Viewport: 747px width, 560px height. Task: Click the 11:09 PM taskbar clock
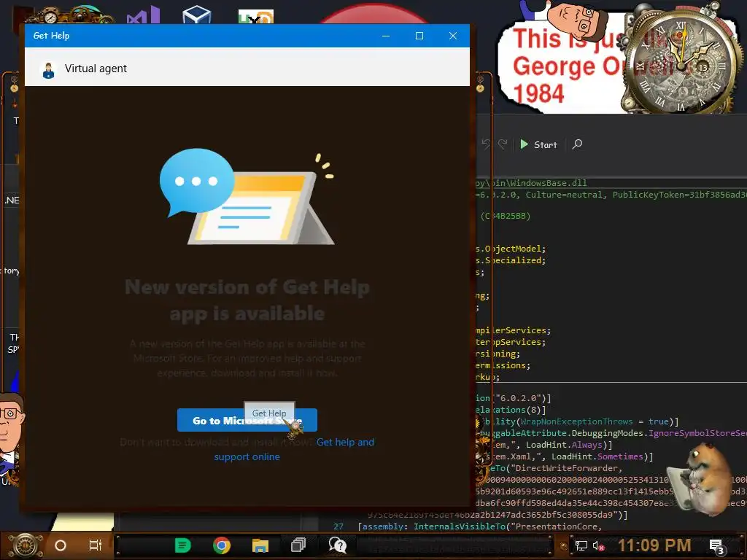coord(654,545)
